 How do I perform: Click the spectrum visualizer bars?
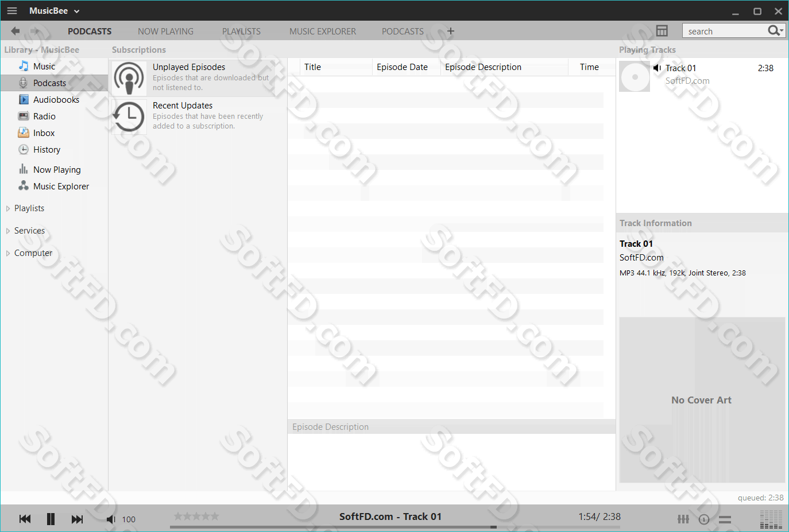[x=771, y=519]
